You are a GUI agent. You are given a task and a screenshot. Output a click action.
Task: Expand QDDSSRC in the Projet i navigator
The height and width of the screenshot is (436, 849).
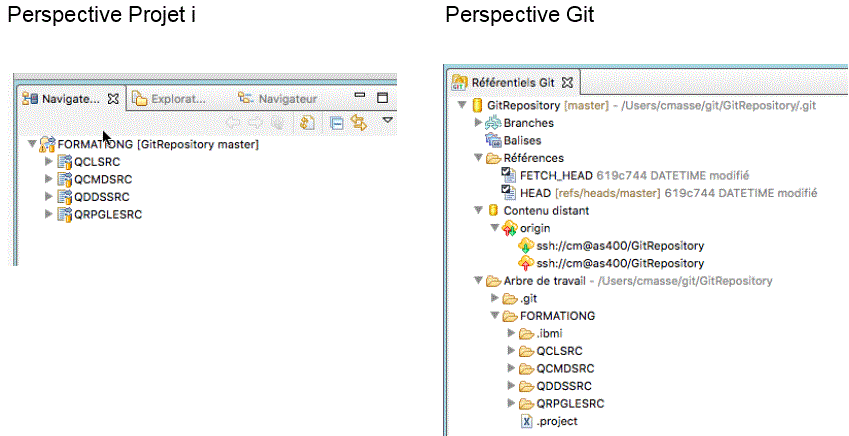(x=49, y=196)
